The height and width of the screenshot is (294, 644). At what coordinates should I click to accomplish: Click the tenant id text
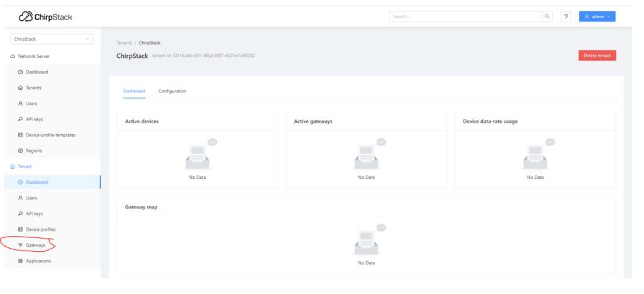pos(204,55)
